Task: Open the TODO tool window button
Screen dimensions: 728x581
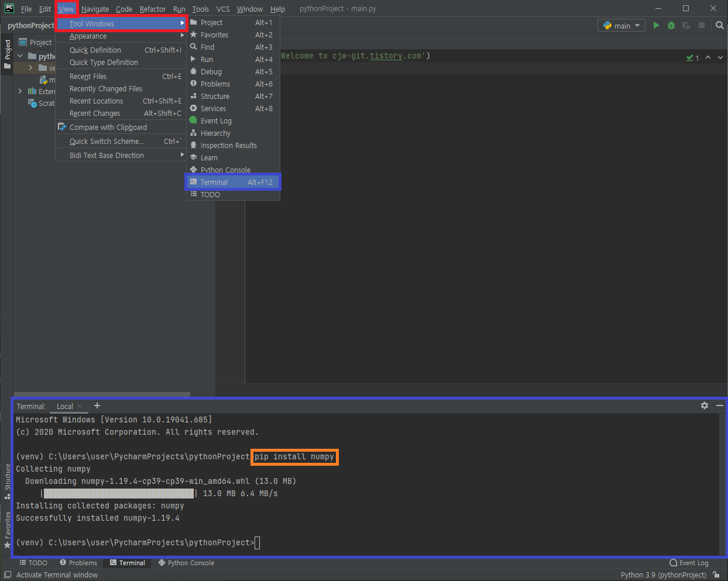Action: point(33,563)
